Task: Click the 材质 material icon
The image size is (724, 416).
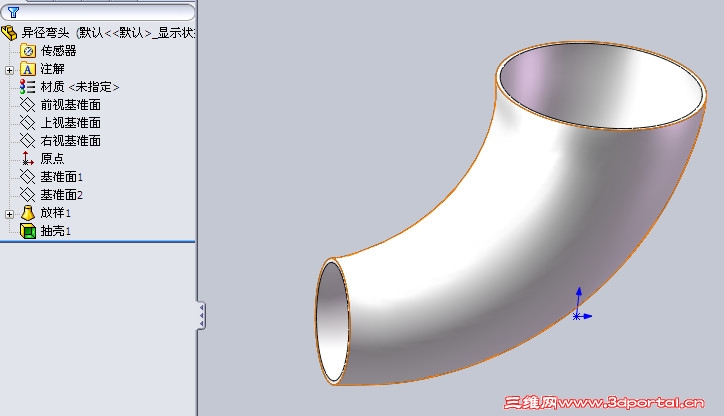Action: click(27, 87)
